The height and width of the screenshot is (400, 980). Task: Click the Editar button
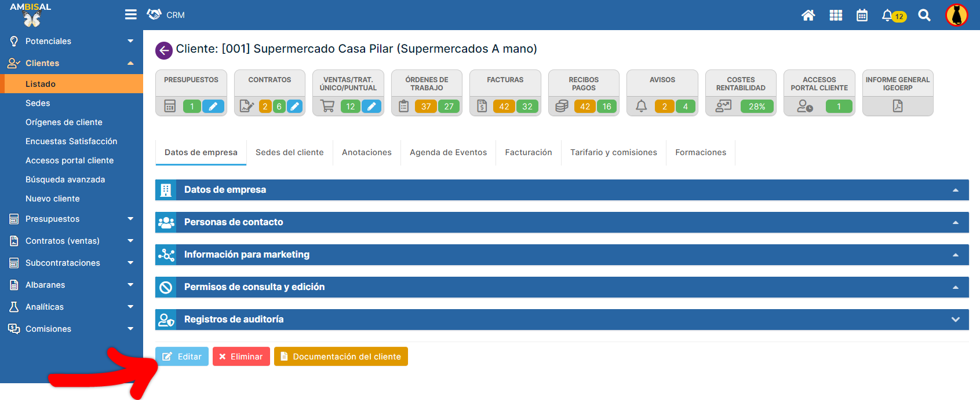(182, 357)
